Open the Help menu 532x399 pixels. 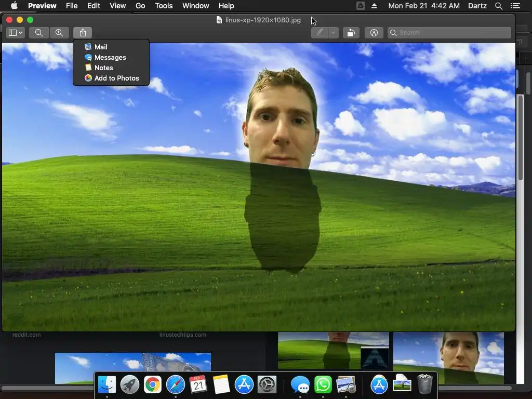point(227,6)
